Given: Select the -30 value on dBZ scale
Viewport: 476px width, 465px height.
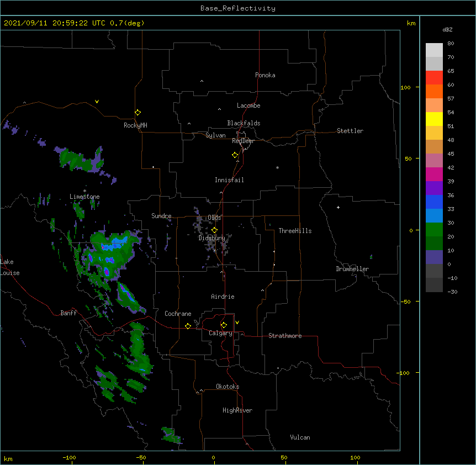Looking at the screenshot, I should [x=452, y=292].
